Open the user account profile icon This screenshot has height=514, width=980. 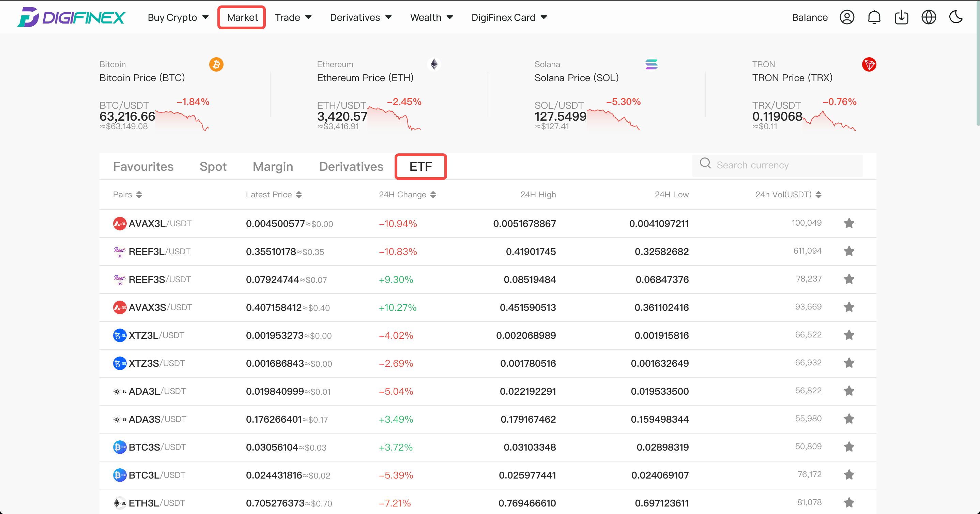click(847, 17)
